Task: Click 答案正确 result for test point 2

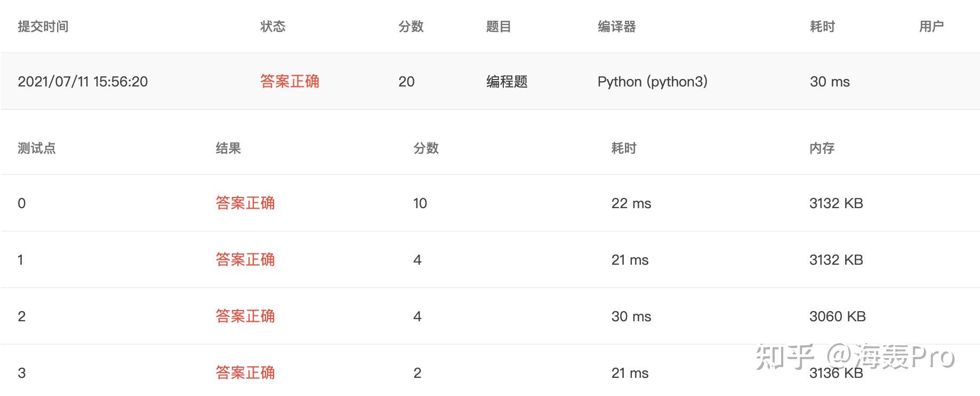Action: pyautogui.click(x=245, y=316)
